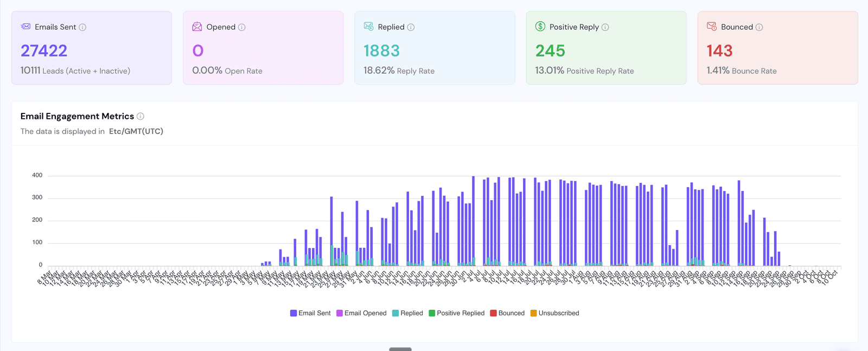The width and height of the screenshot is (868, 351).
Task: Click the Positive Reply dollar icon
Action: coord(540,27)
